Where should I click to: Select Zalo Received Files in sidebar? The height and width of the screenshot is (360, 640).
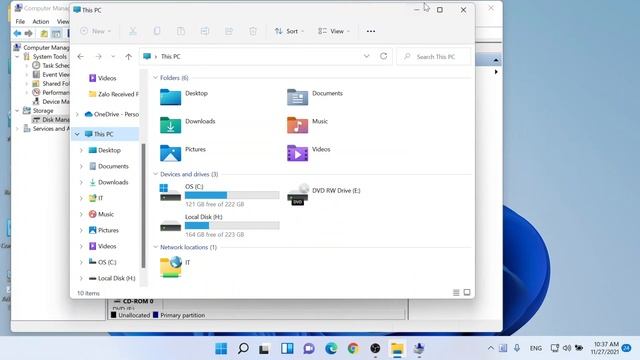pos(113,94)
